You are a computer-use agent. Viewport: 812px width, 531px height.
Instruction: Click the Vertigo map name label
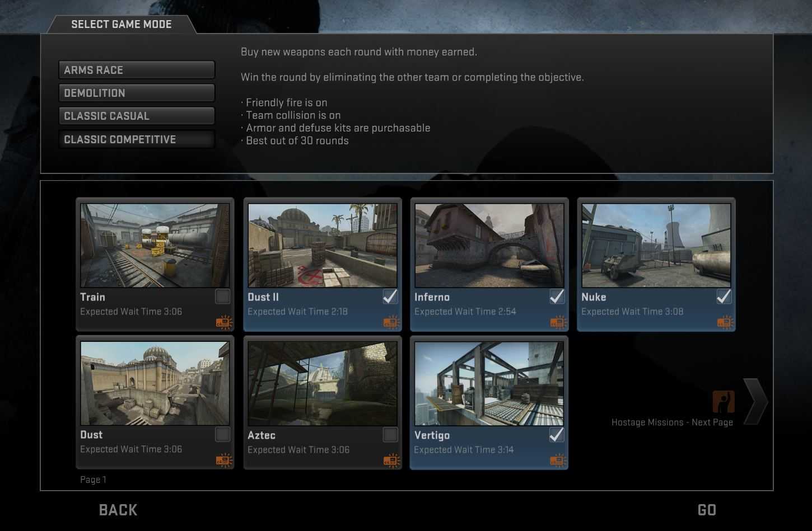point(432,435)
